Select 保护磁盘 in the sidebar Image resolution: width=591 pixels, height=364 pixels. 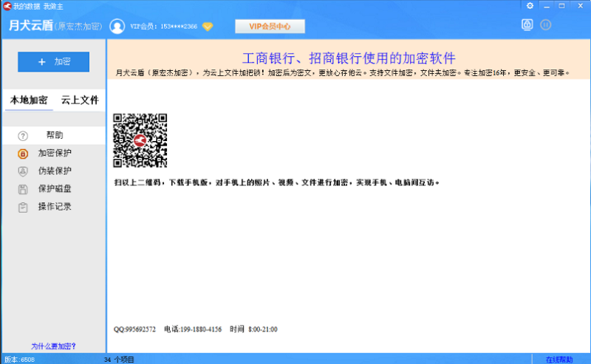tap(55, 189)
